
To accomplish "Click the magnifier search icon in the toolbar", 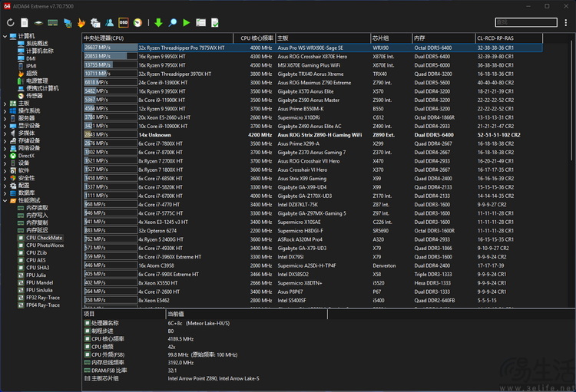I will coord(172,23).
